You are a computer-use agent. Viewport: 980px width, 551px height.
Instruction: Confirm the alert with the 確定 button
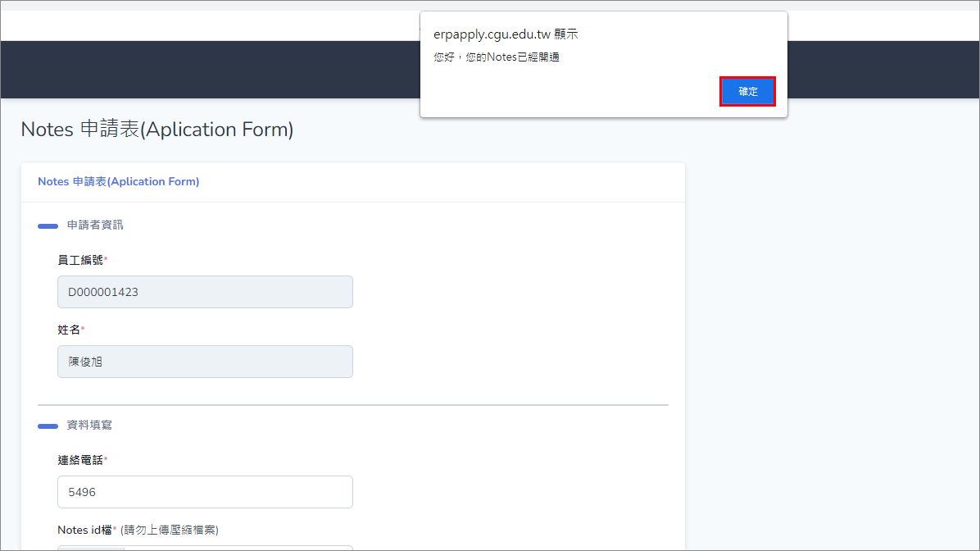click(747, 91)
